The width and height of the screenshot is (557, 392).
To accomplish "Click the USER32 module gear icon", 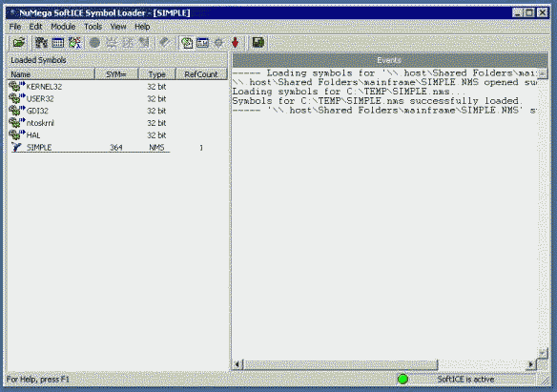I will pos(17,98).
